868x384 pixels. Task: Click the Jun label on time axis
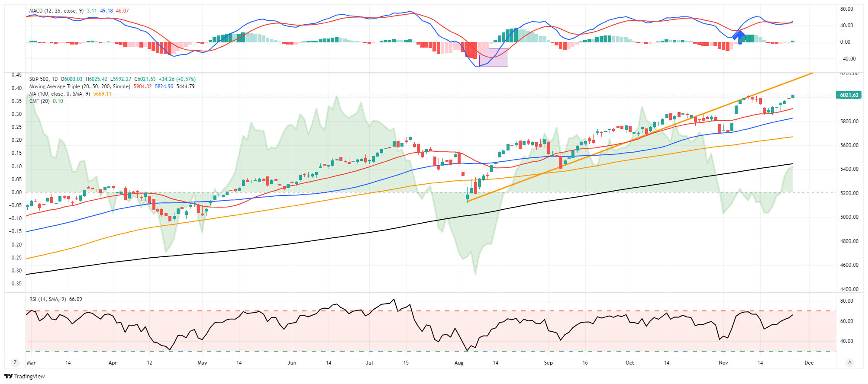[292, 363]
